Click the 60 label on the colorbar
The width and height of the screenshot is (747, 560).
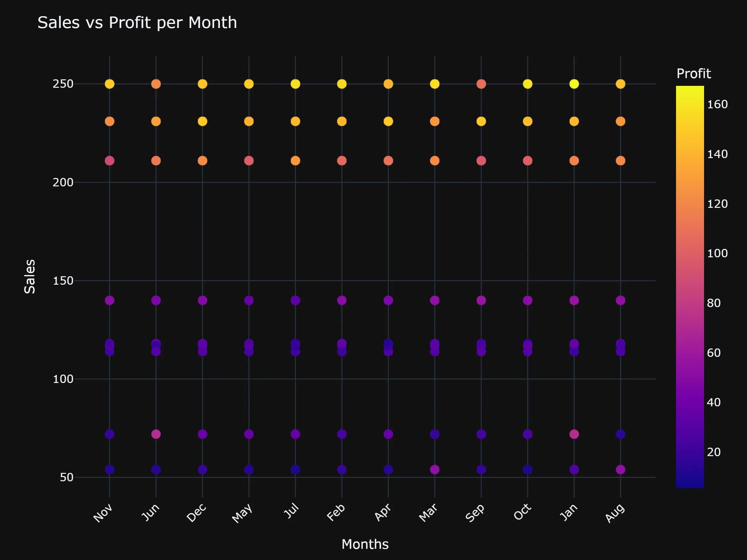(x=714, y=353)
